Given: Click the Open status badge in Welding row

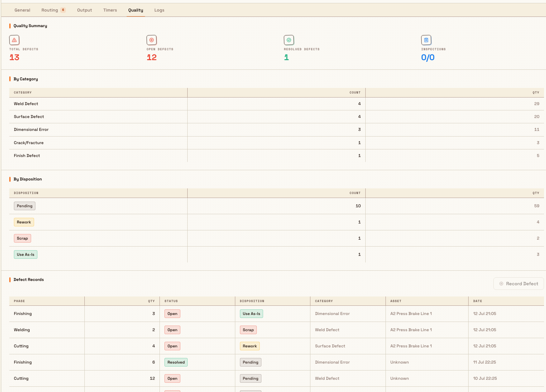Looking at the screenshot, I should point(172,330).
